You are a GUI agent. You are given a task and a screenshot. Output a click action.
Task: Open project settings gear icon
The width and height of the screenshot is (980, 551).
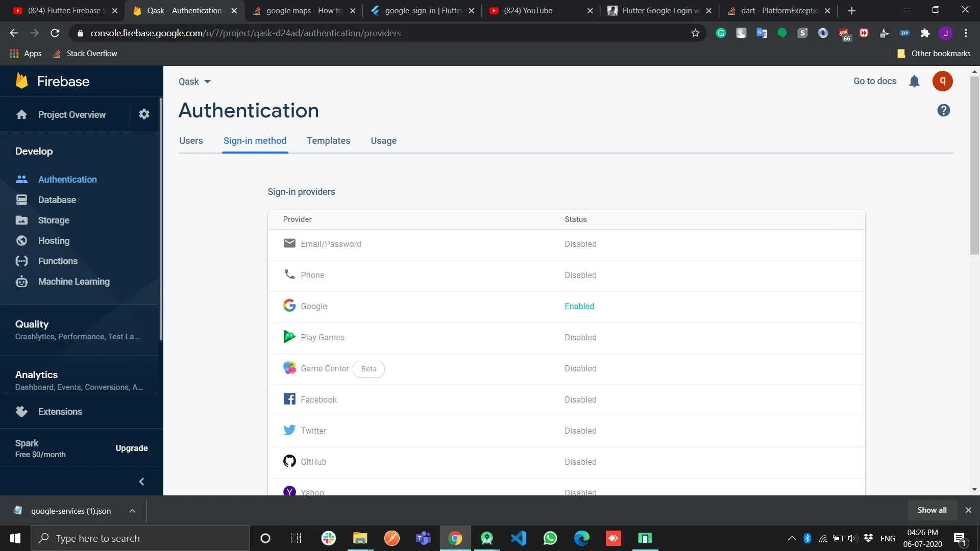pyautogui.click(x=144, y=114)
